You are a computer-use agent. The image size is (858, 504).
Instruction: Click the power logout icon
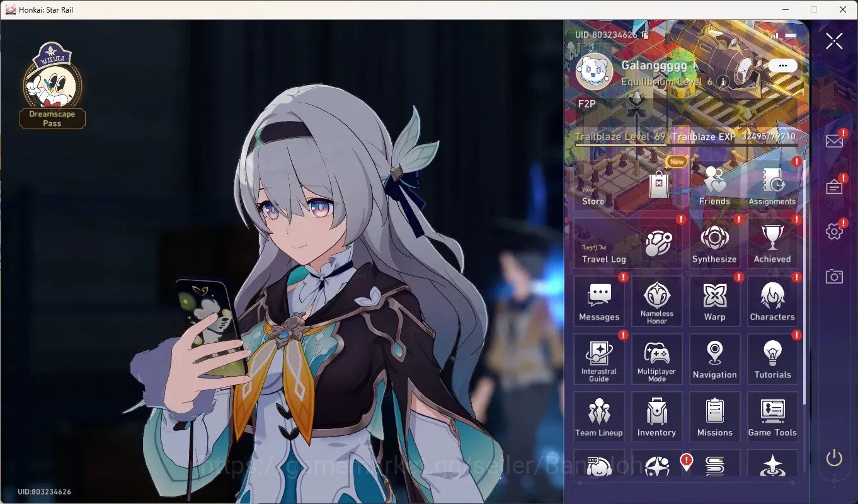[x=834, y=458]
